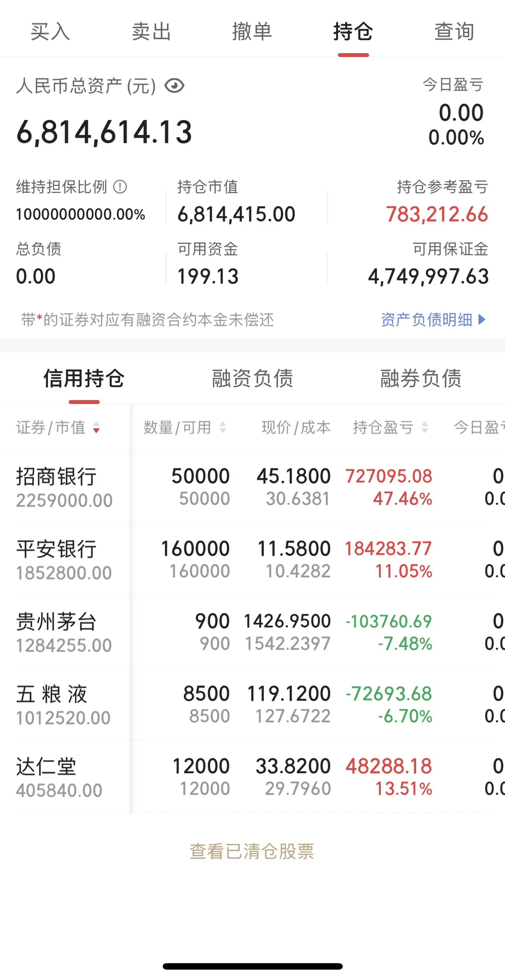Tap 持仓参考盈亏 value 783,212.66
This screenshot has width=505, height=980.
[437, 214]
